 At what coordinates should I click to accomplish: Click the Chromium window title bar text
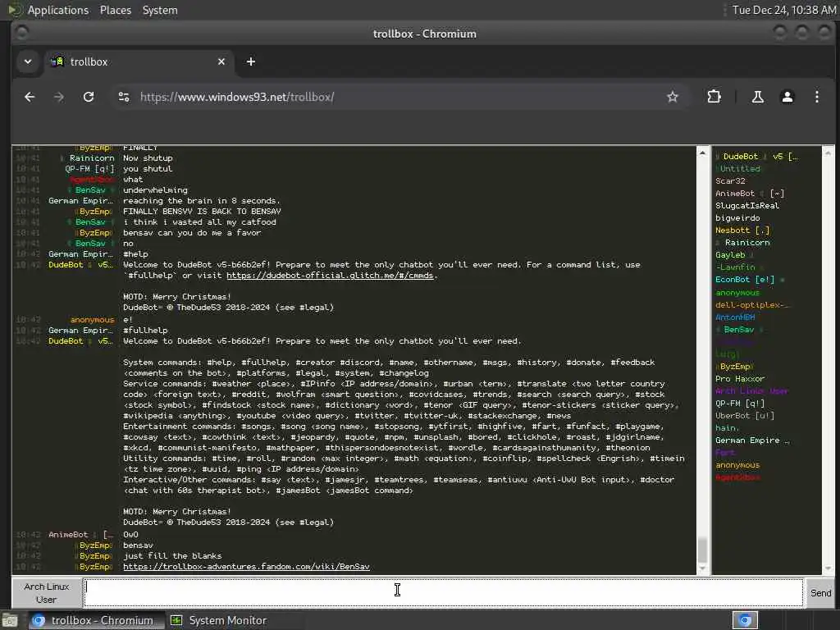click(x=424, y=34)
